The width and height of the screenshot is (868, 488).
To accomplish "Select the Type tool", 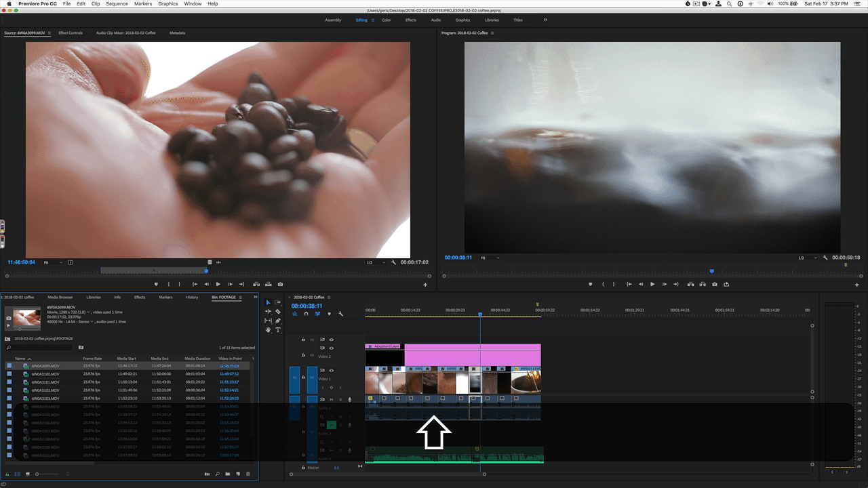I will point(278,330).
